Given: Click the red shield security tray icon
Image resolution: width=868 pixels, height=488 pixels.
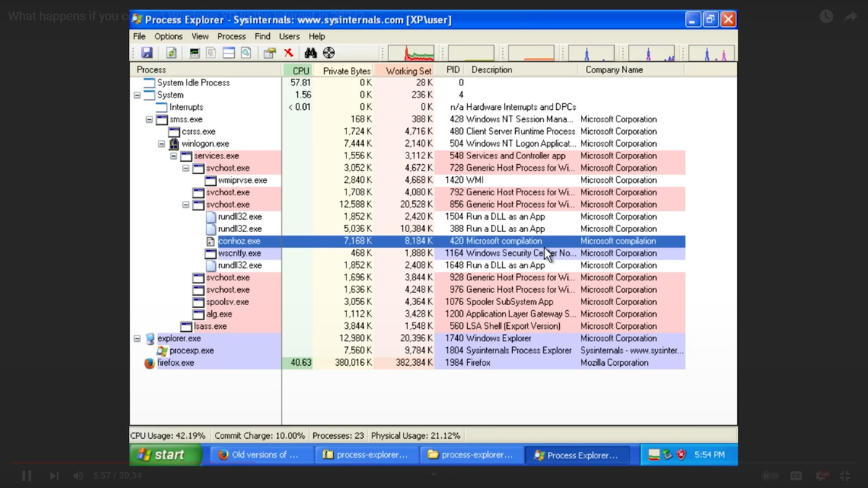Looking at the screenshot, I should [681, 455].
